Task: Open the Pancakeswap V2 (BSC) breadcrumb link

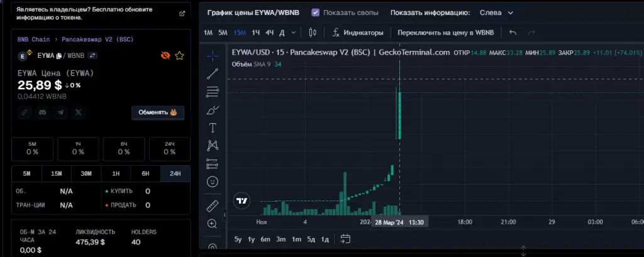Action: [97, 40]
